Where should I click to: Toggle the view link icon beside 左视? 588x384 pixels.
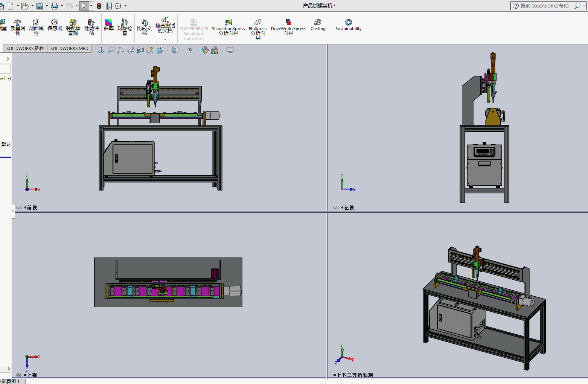(336, 207)
